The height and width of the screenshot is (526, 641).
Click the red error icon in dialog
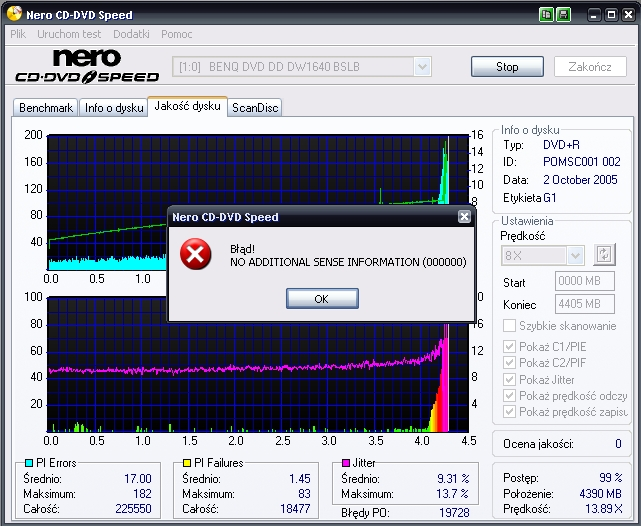[195, 254]
